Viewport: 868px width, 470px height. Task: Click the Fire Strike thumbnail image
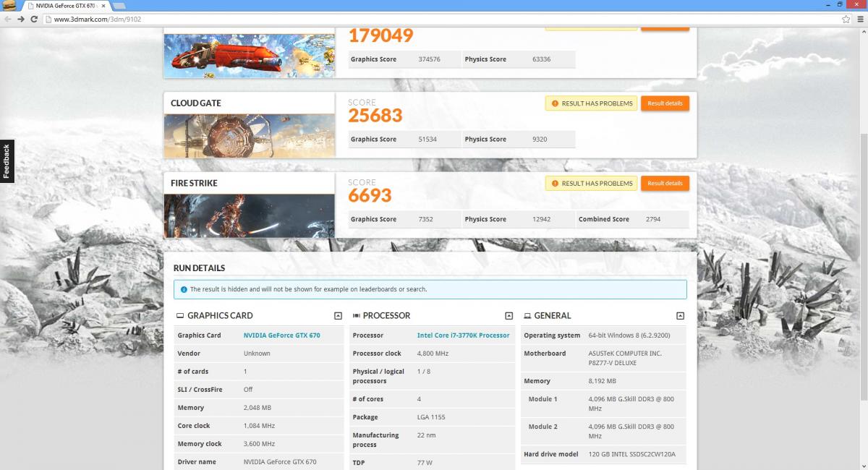[250, 215]
